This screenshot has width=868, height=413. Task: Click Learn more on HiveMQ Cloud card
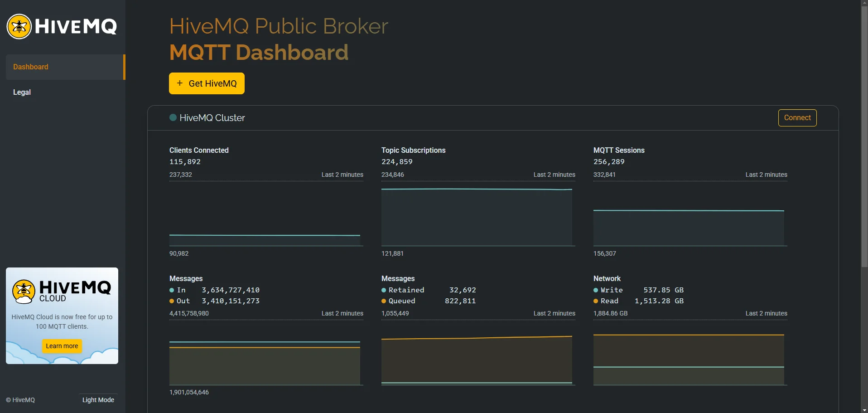click(x=62, y=346)
